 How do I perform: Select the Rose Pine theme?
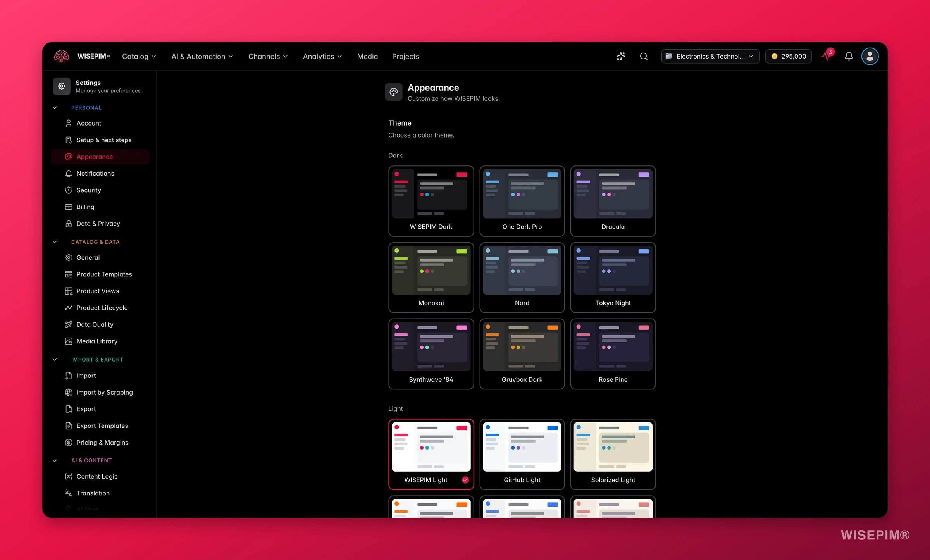pos(613,354)
